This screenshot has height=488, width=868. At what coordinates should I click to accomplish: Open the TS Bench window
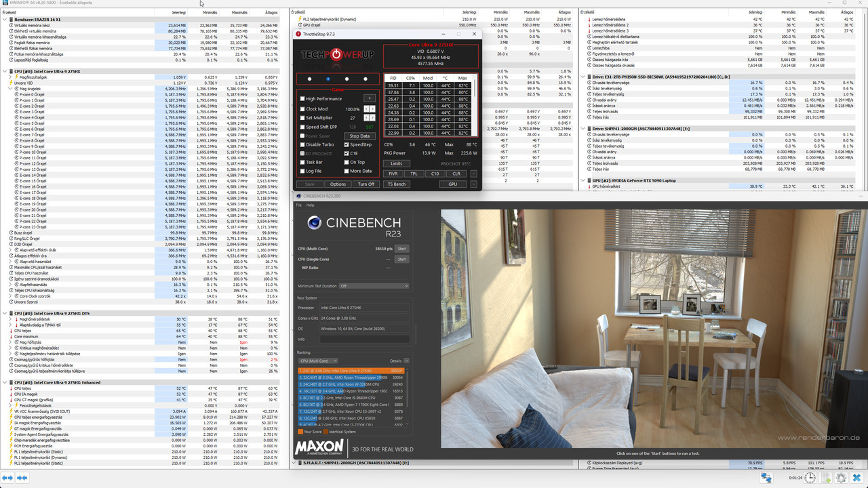[x=397, y=184]
